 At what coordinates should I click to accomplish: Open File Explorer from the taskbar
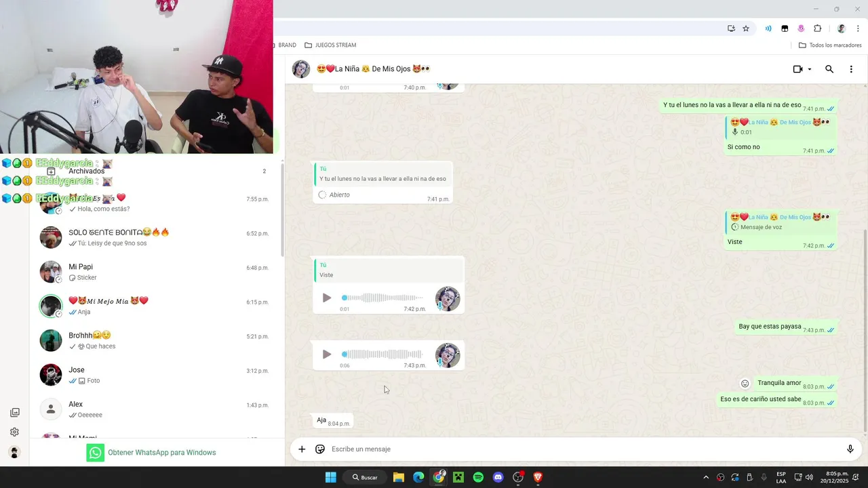(x=399, y=477)
